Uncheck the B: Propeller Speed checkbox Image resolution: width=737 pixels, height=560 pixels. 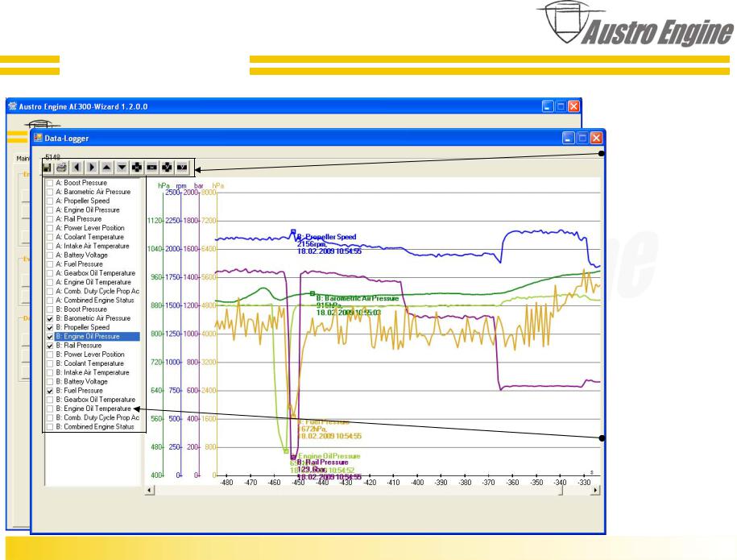tap(50, 327)
